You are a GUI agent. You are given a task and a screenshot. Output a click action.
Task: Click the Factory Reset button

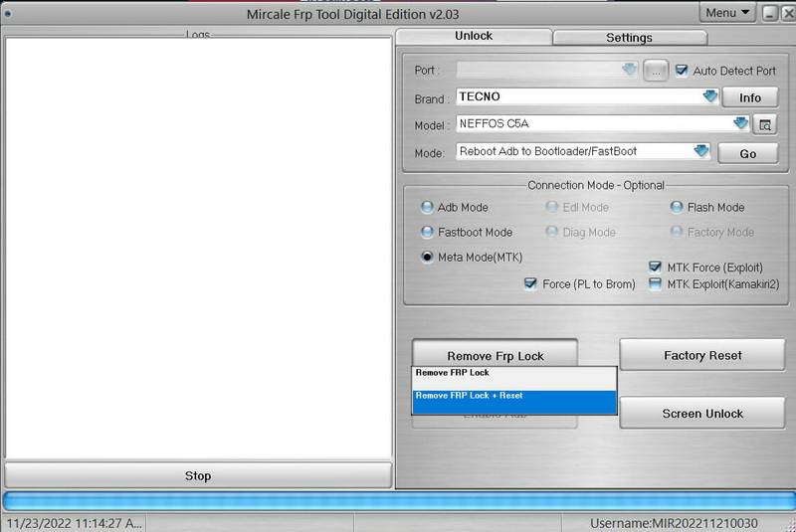tap(702, 355)
